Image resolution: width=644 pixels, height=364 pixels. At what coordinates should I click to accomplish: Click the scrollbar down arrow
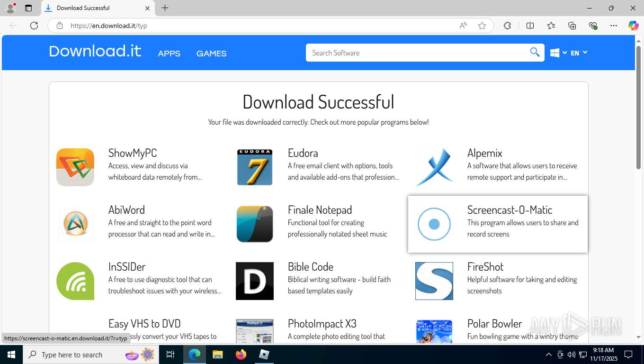[638, 337]
